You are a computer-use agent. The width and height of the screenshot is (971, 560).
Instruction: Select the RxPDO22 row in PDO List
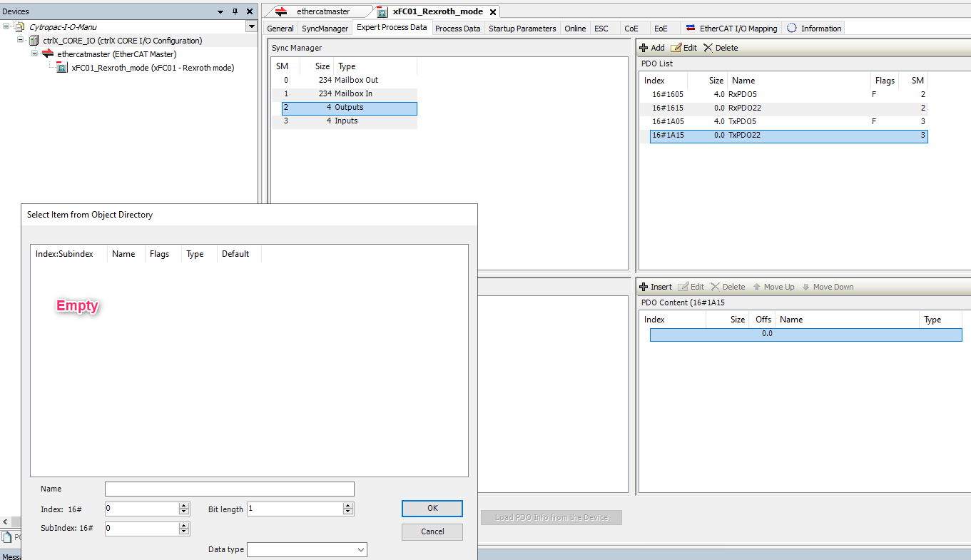pyautogui.click(x=746, y=108)
